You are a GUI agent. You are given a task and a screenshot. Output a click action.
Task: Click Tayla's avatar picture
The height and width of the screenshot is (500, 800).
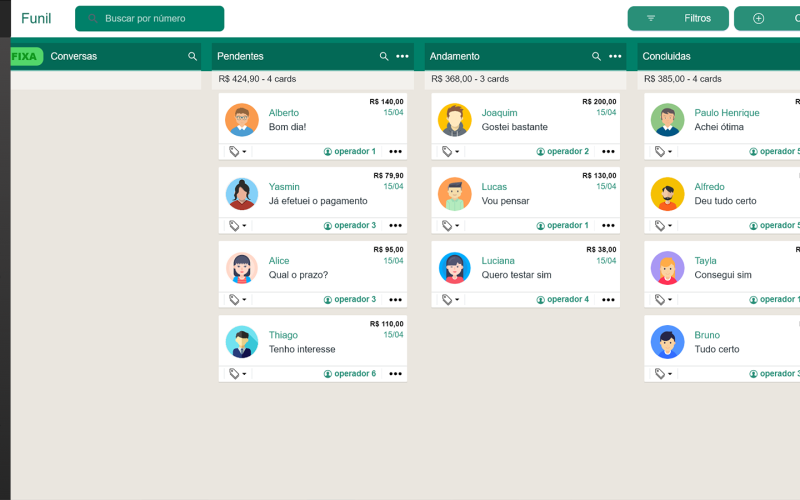point(667,268)
